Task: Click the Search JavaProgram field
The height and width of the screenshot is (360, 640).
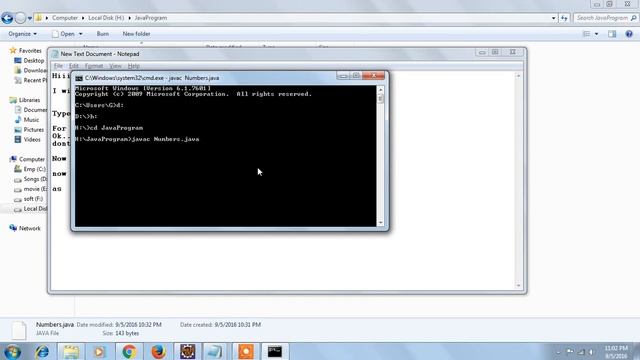Action: click(605, 18)
